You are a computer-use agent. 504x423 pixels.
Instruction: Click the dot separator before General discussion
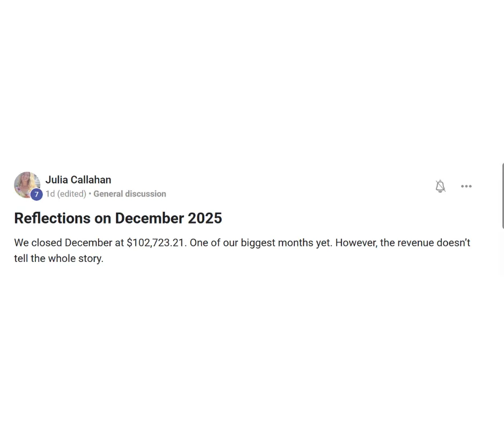tap(90, 194)
